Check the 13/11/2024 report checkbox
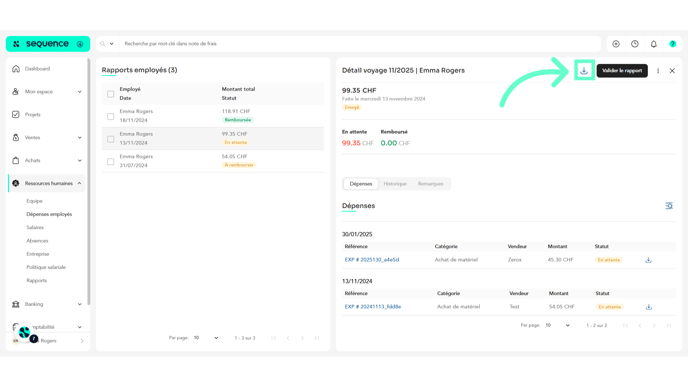Screen dimensions: 688x387 coord(111,139)
